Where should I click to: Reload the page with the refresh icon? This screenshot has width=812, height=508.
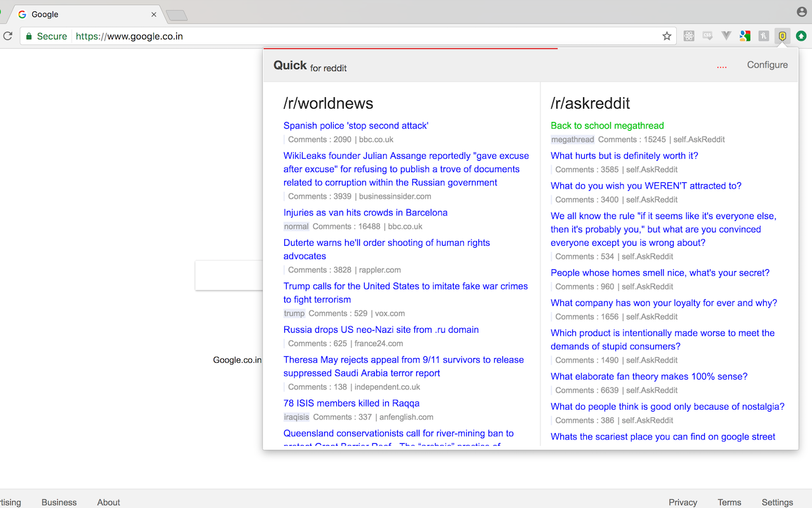coord(8,36)
